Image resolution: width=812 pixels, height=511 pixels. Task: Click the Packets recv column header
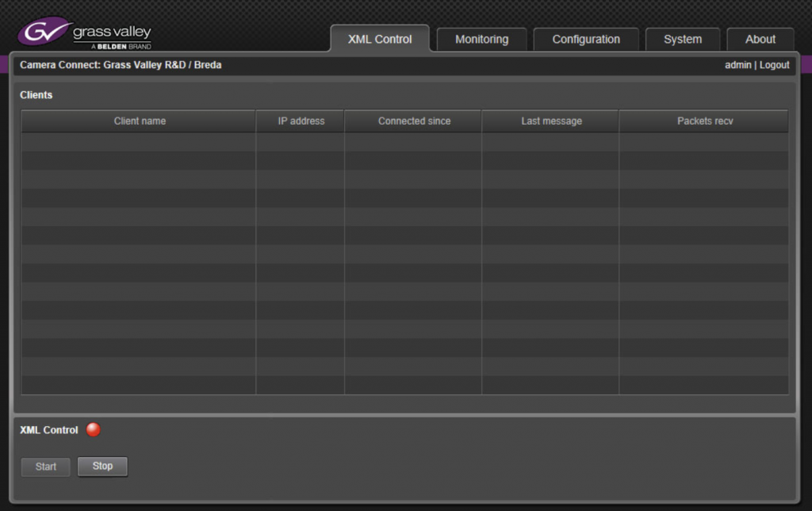point(704,121)
